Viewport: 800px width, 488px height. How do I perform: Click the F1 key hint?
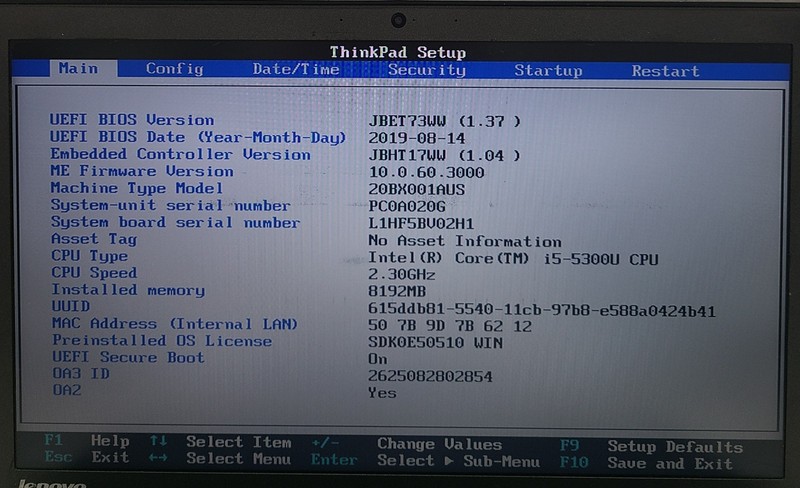[54, 440]
